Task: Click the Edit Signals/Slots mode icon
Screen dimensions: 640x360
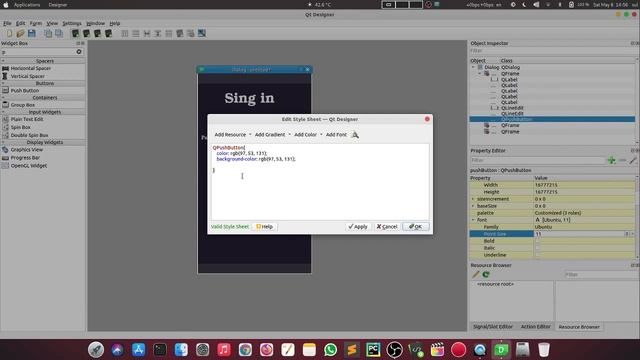Action: click(x=87, y=33)
